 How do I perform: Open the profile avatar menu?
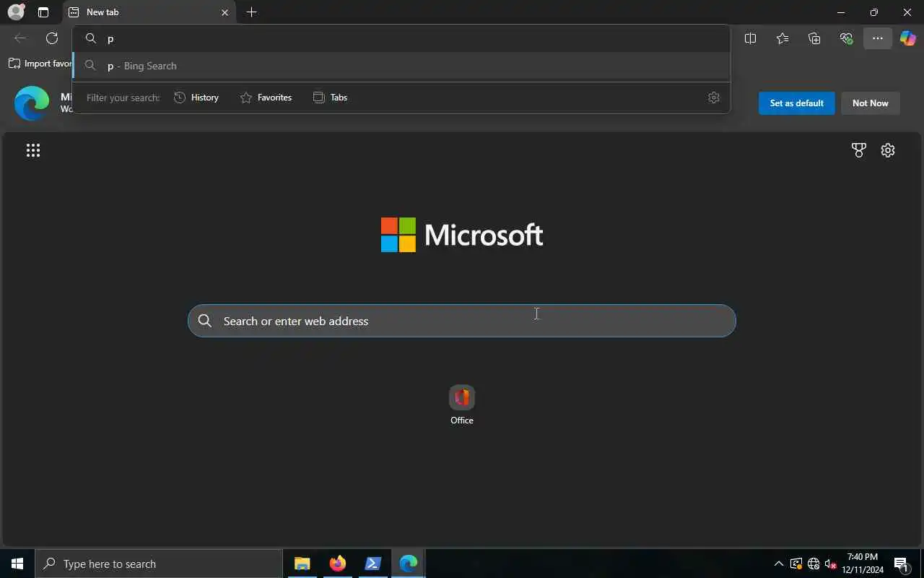point(16,12)
